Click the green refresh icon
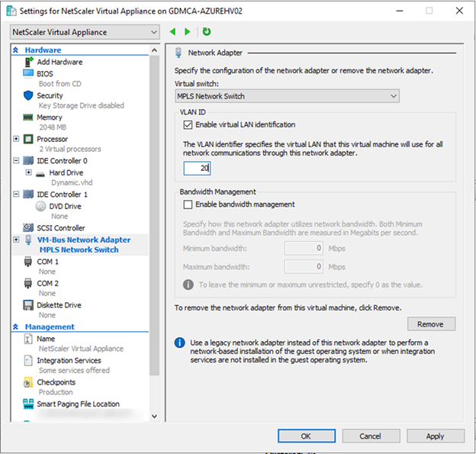The width and height of the screenshot is (476, 454). [207, 31]
